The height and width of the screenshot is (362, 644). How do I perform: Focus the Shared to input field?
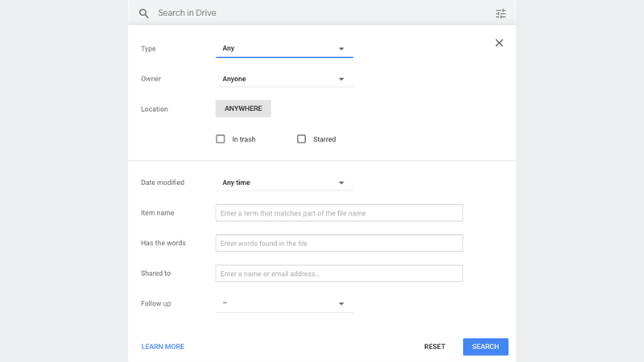[x=339, y=274]
